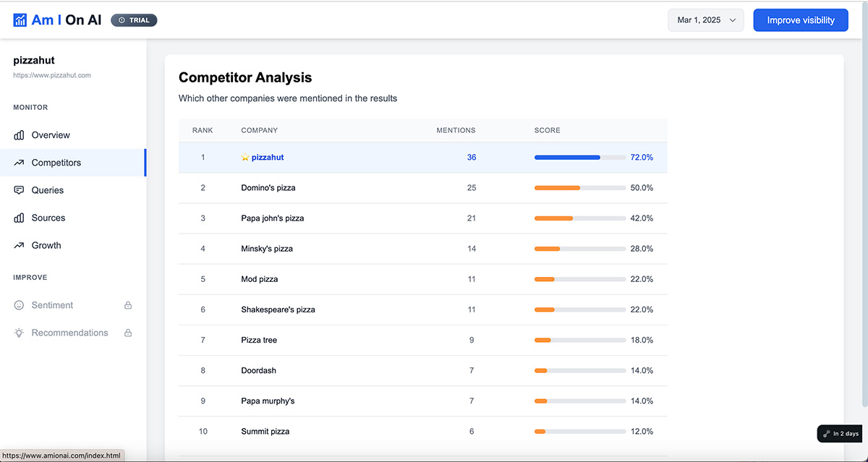
Task: Open the locked Recommendations item
Action: point(72,333)
